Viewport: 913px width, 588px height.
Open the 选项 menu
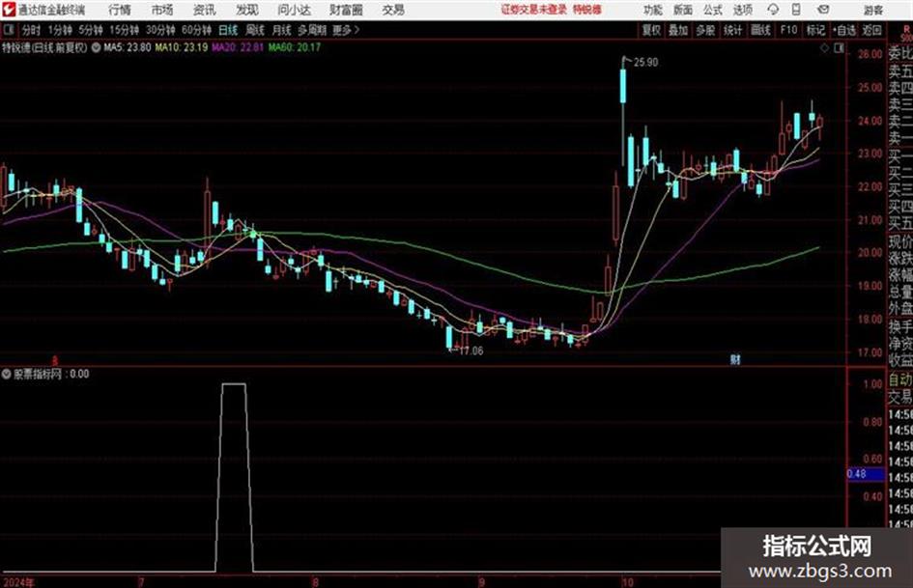(743, 10)
